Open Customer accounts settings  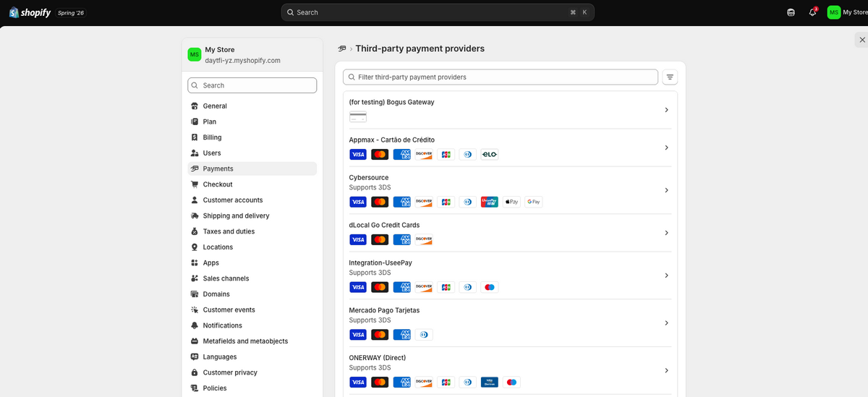pos(252,200)
